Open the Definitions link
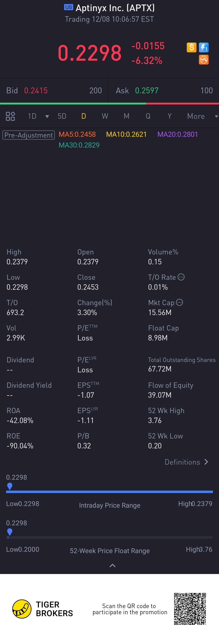Viewport: 219px width, 644px height. (186, 462)
